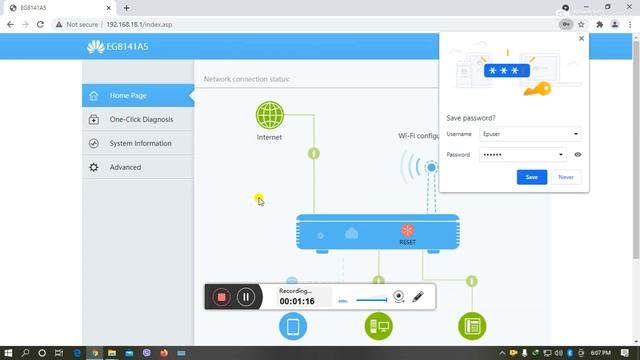Screen dimensions: 640x360
Task: Click the green Internet globe icon
Action: click(x=269, y=115)
